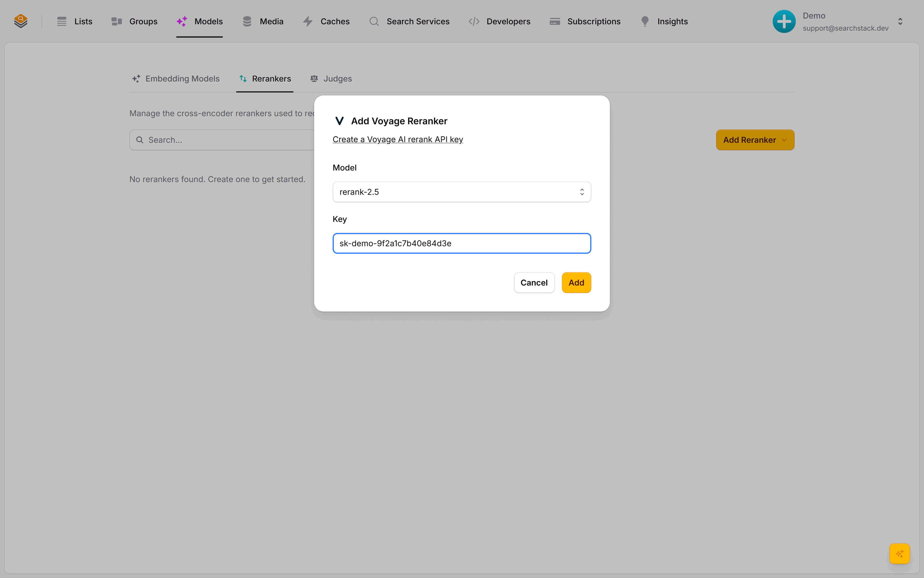The width and height of the screenshot is (924, 578).
Task: Open the Developers page
Action: [500, 21]
